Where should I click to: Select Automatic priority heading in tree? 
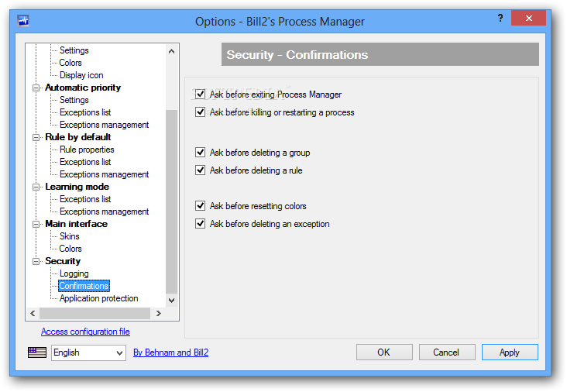[x=83, y=88]
